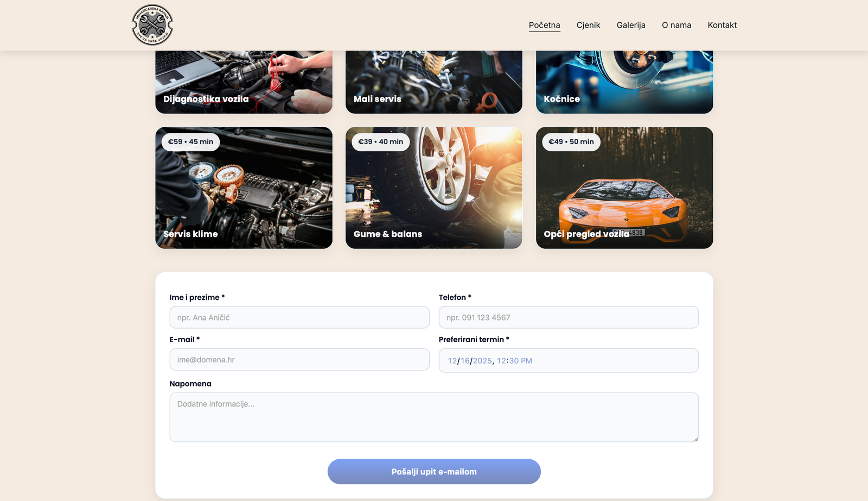The height and width of the screenshot is (501, 868).
Task: Grab the Napomena textarea resize handle
Action: click(x=695, y=439)
